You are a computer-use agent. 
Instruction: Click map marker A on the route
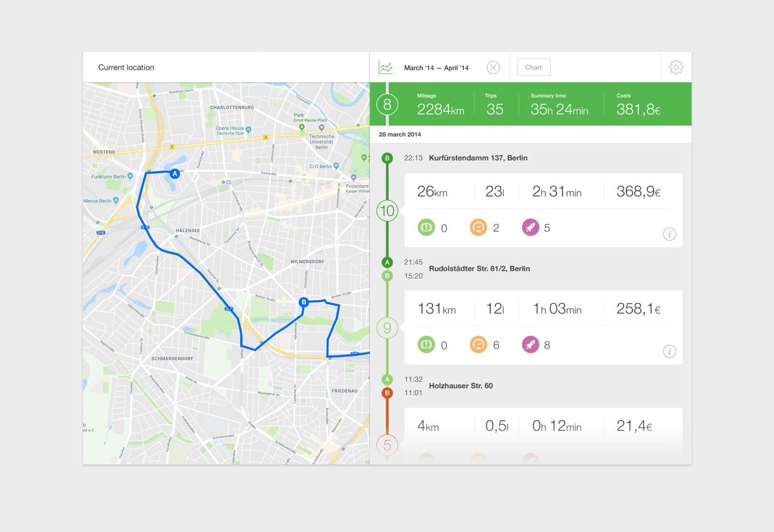175,174
